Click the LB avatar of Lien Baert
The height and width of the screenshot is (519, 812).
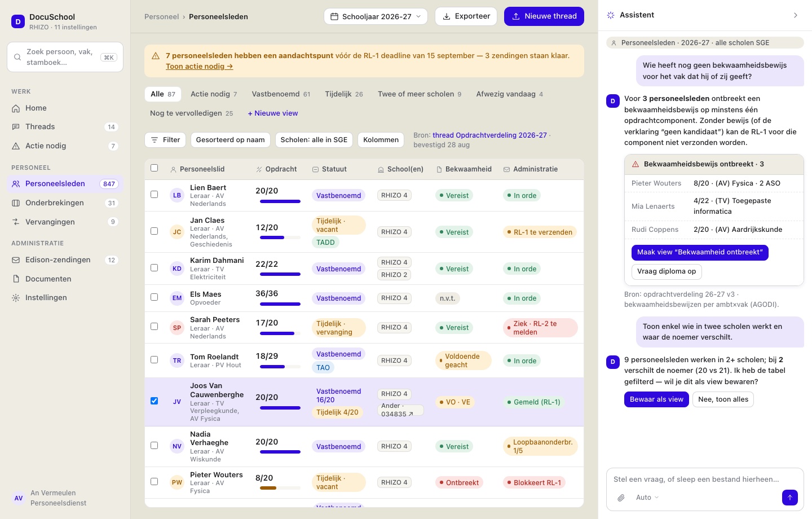pyautogui.click(x=177, y=196)
